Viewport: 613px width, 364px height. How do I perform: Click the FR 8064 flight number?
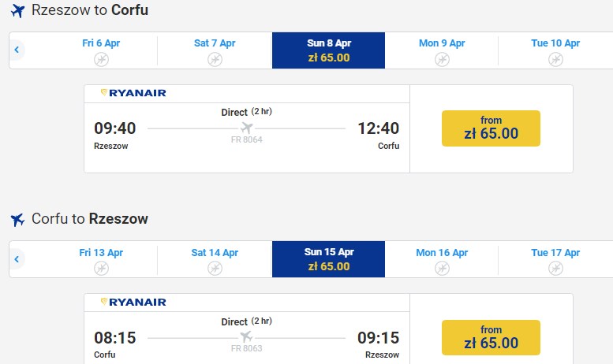click(x=246, y=139)
